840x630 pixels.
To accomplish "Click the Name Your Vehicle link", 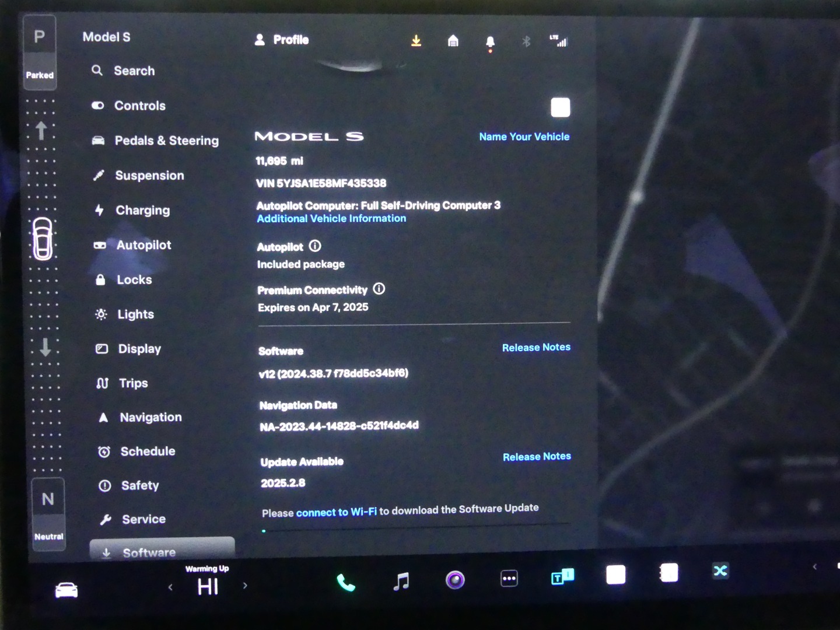I will [x=524, y=136].
